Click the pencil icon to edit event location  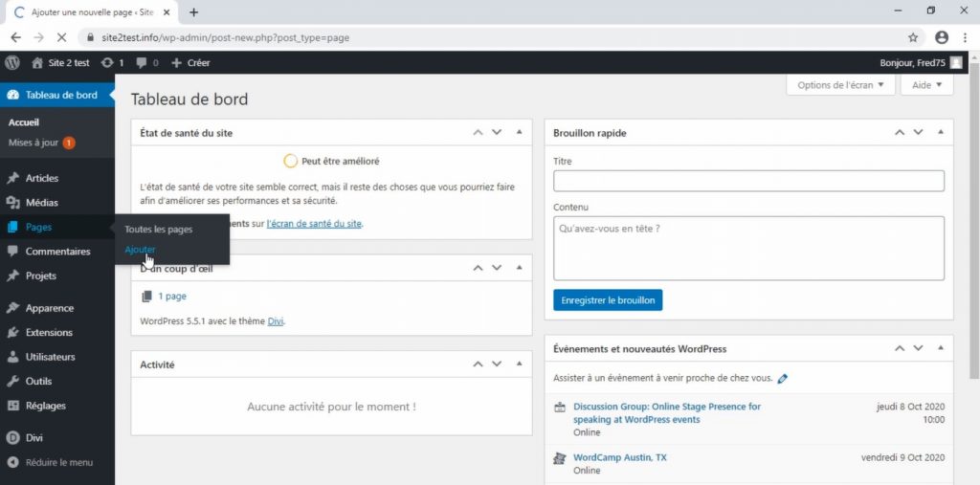click(783, 379)
